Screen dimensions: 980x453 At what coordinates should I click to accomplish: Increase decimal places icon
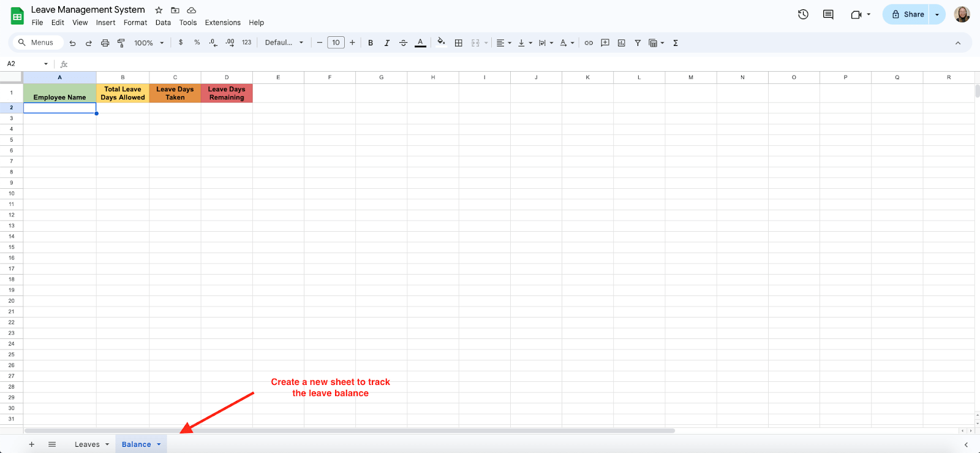point(230,42)
